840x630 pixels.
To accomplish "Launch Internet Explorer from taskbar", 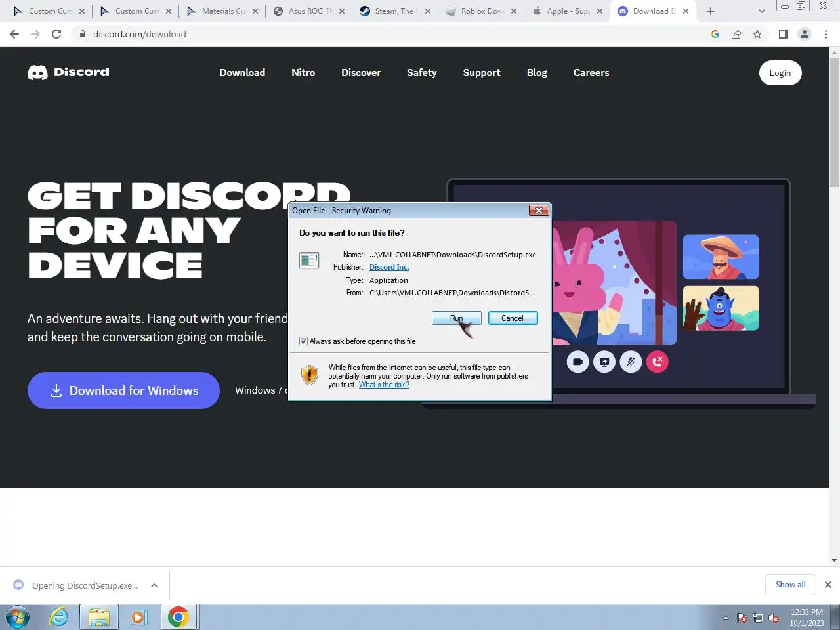I will pyautogui.click(x=59, y=618).
